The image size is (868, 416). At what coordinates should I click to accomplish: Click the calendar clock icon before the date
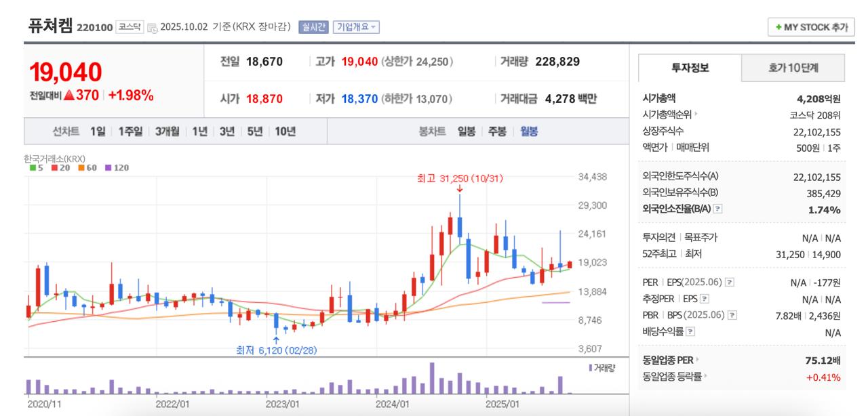coord(152,28)
